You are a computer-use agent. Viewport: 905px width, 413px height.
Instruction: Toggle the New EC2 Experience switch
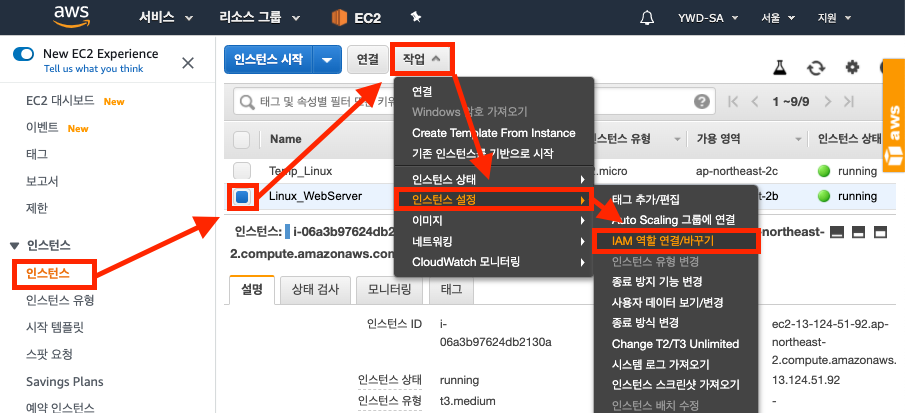pos(24,54)
